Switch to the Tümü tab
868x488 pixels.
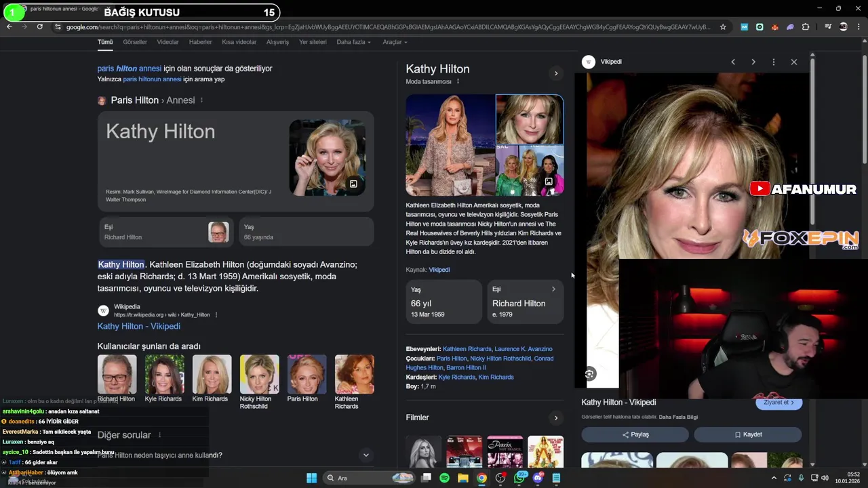(105, 42)
